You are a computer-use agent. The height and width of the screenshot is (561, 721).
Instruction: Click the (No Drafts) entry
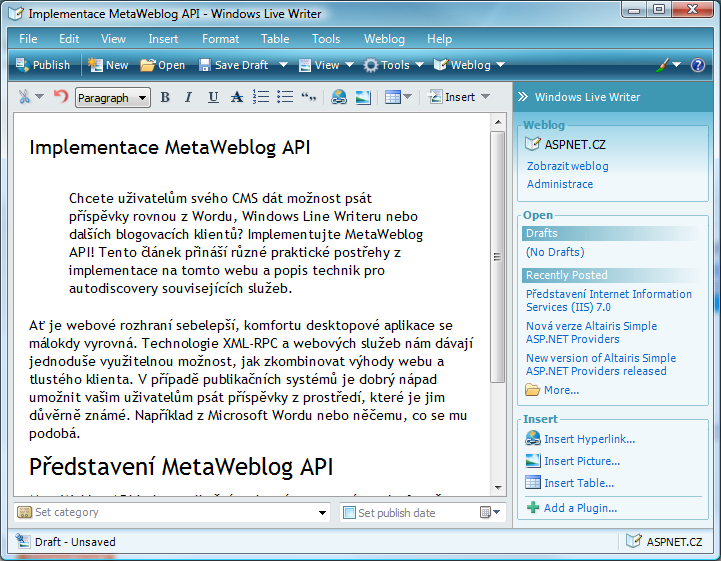(555, 252)
